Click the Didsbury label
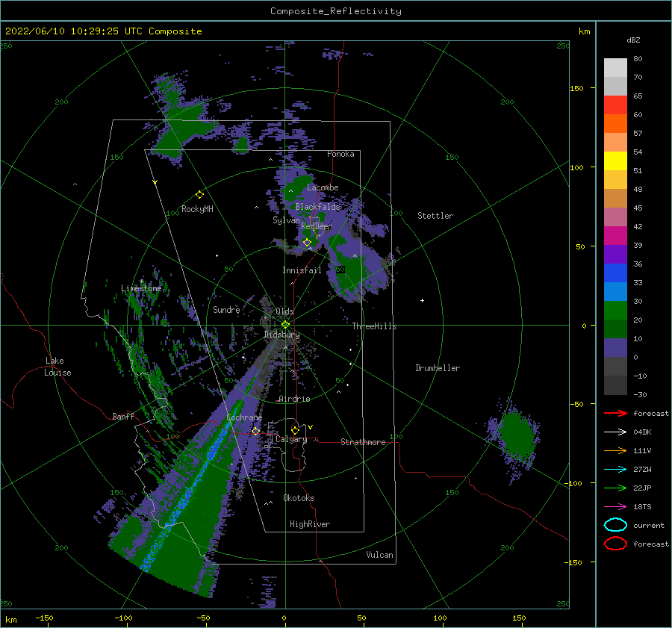 click(x=281, y=335)
